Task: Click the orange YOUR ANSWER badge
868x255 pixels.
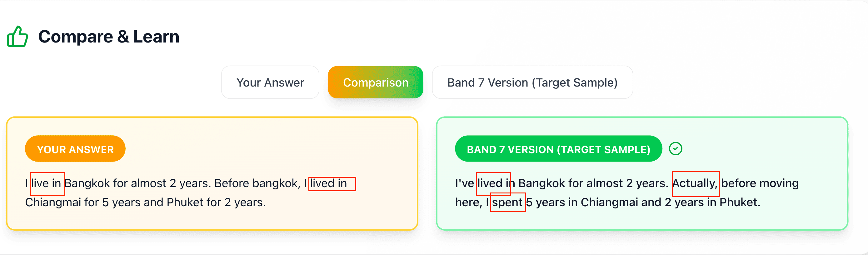Action: pos(75,149)
